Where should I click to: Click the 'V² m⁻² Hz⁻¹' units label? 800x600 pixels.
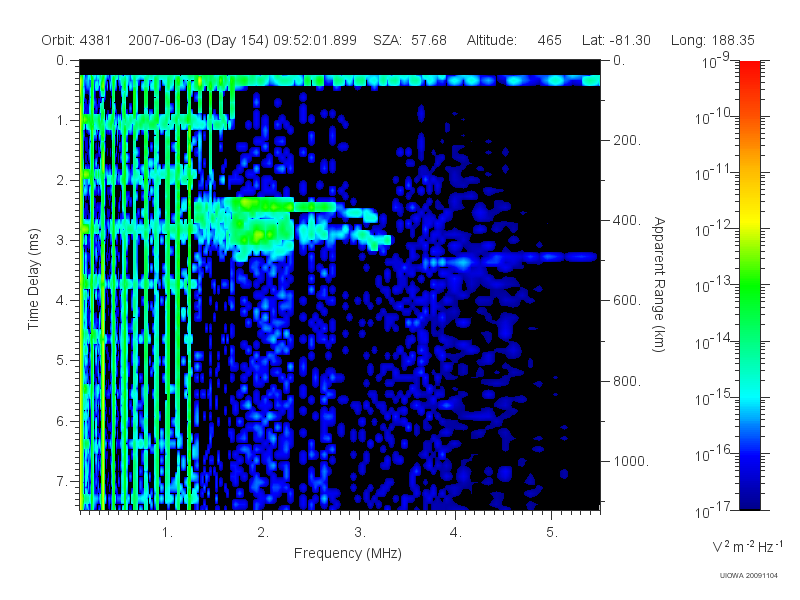[747, 546]
